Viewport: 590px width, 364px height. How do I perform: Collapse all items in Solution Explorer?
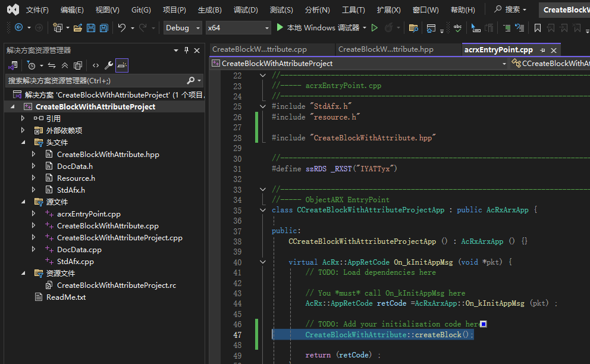click(65, 65)
